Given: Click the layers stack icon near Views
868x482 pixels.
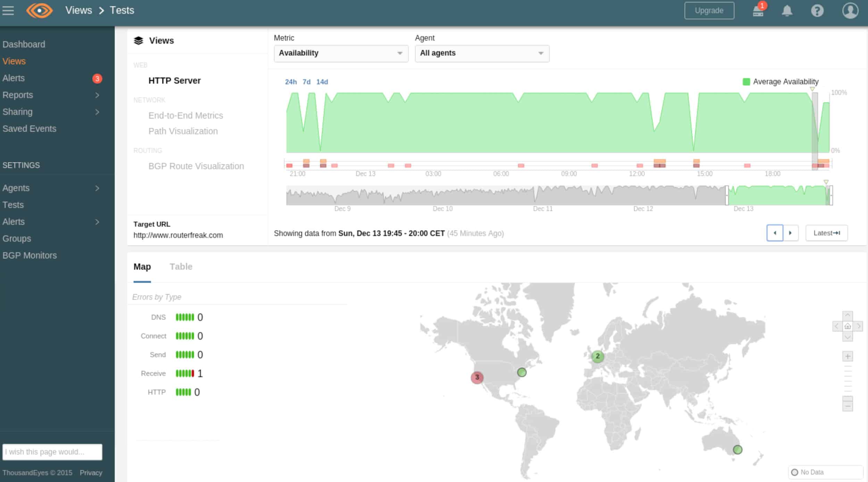Looking at the screenshot, I should [x=137, y=40].
